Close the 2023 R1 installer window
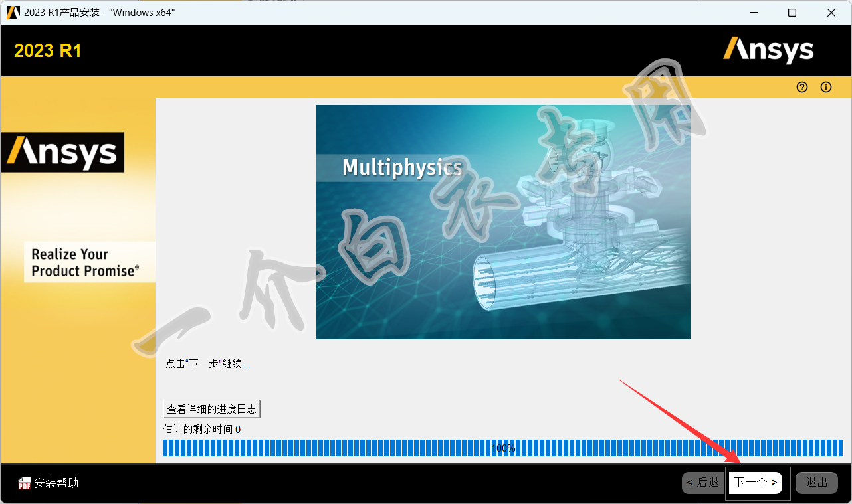Screen dimensions: 852x504 click(831, 13)
